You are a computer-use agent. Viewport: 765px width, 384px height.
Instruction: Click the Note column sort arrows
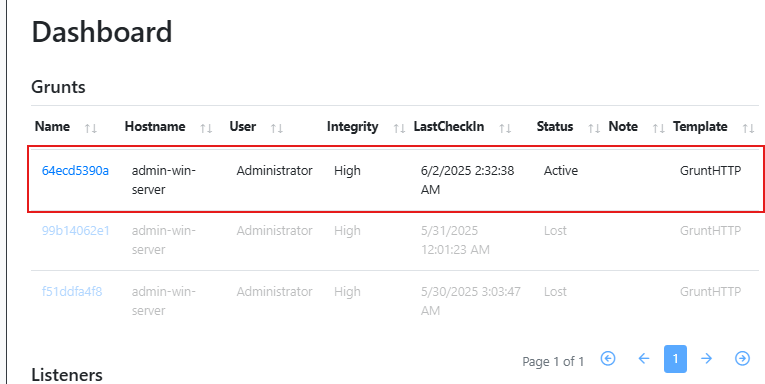point(659,128)
